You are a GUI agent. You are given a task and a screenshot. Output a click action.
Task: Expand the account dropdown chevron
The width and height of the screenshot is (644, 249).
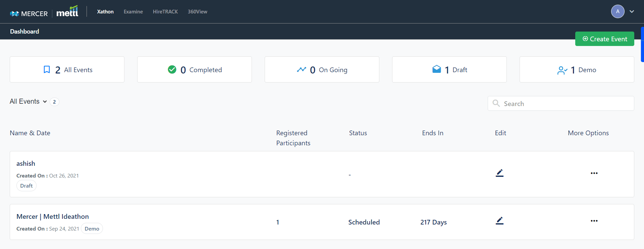[632, 11]
